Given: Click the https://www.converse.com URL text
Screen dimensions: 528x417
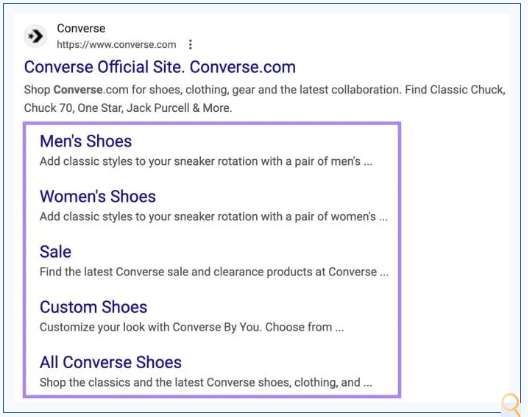Looking at the screenshot, I should (117, 44).
